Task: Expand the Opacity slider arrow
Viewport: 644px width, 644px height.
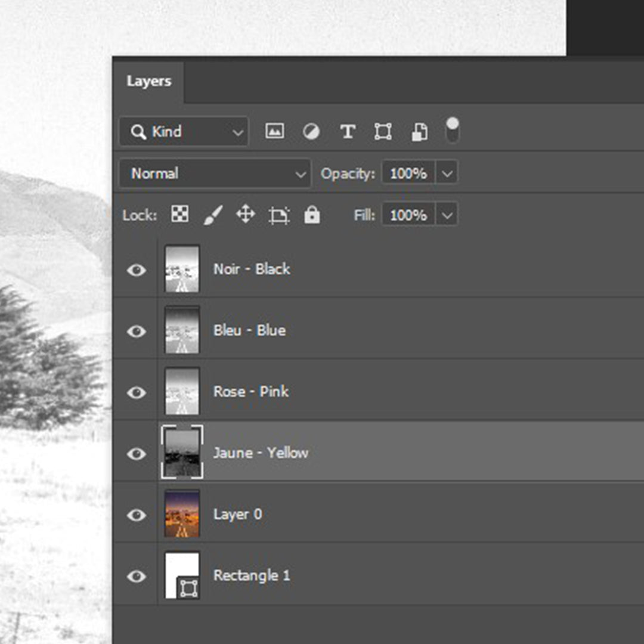Action: (x=447, y=174)
